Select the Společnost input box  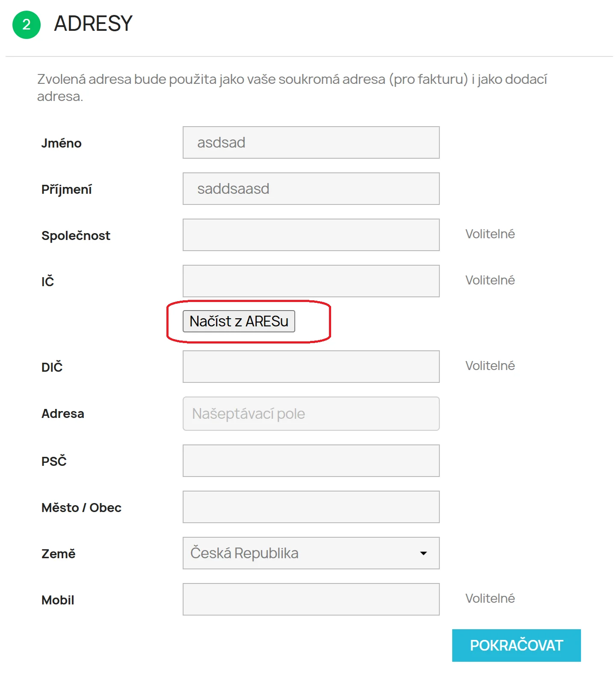(x=311, y=235)
